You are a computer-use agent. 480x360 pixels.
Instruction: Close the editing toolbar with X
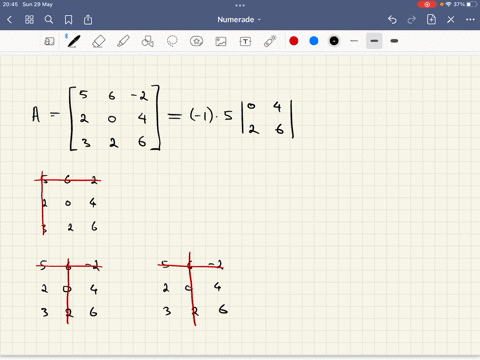(x=451, y=20)
